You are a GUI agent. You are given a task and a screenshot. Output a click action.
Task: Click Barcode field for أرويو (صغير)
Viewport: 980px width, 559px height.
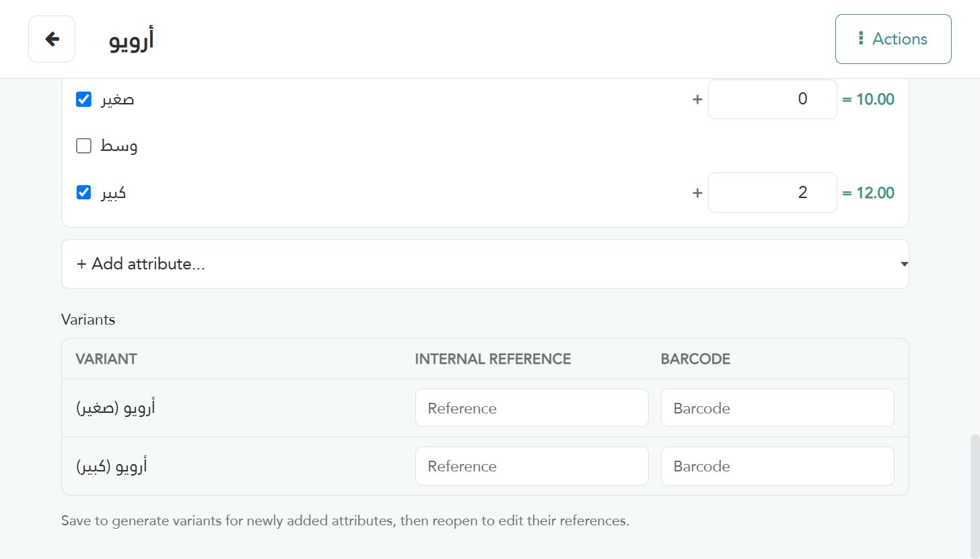coord(777,408)
